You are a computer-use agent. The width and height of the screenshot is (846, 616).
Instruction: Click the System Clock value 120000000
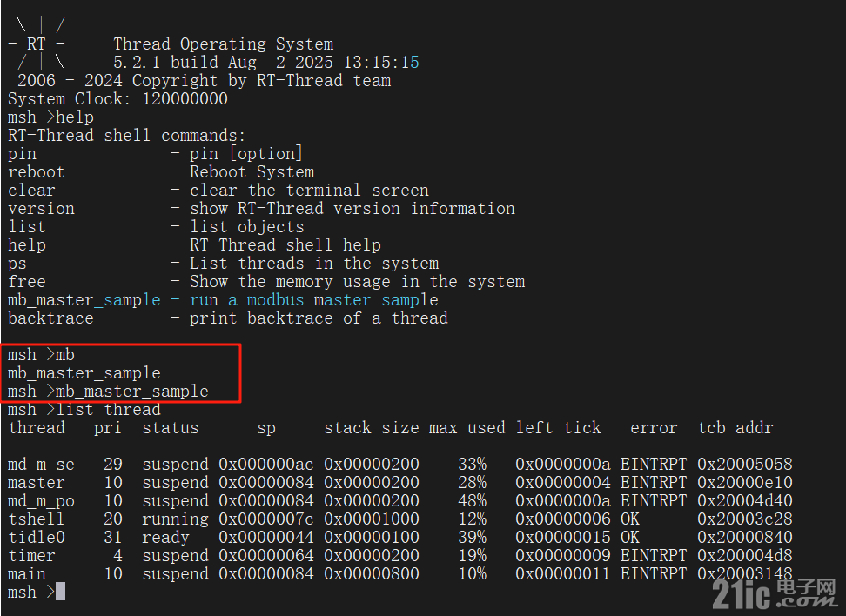[185, 98]
